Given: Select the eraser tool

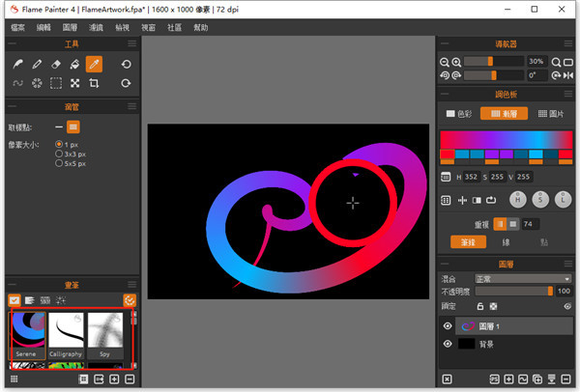Looking at the screenshot, I should pos(56,64).
